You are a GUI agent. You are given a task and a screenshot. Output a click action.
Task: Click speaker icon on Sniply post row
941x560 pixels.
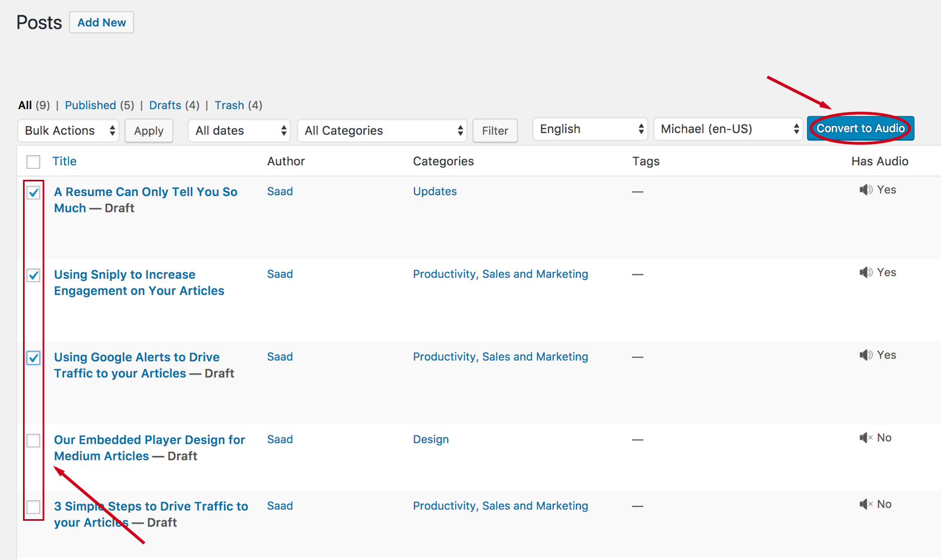[x=866, y=273]
